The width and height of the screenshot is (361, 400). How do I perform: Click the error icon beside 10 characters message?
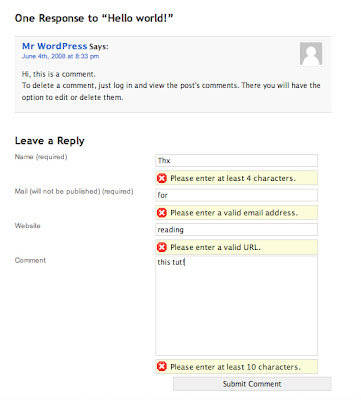tap(162, 367)
